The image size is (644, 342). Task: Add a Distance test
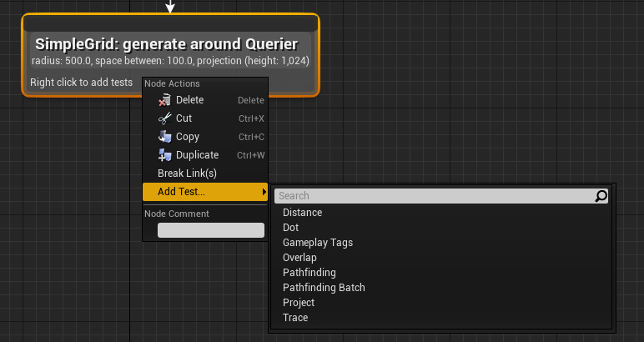(441, 213)
